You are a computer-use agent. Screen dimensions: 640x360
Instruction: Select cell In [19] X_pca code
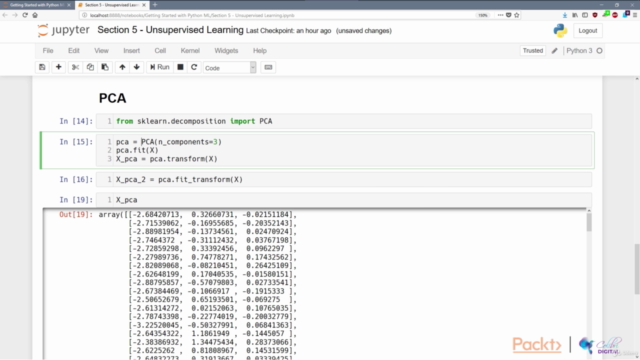click(x=344, y=200)
